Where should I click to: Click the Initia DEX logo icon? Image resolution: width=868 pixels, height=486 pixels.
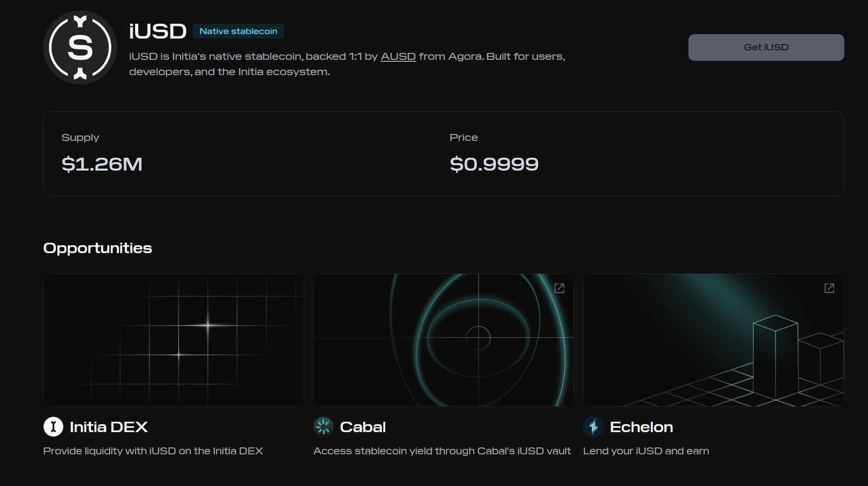[53, 427]
